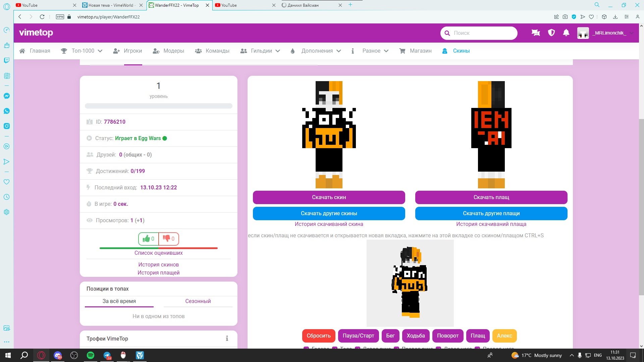Switch to the Сезонный tab
644x362 pixels.
[x=198, y=301]
